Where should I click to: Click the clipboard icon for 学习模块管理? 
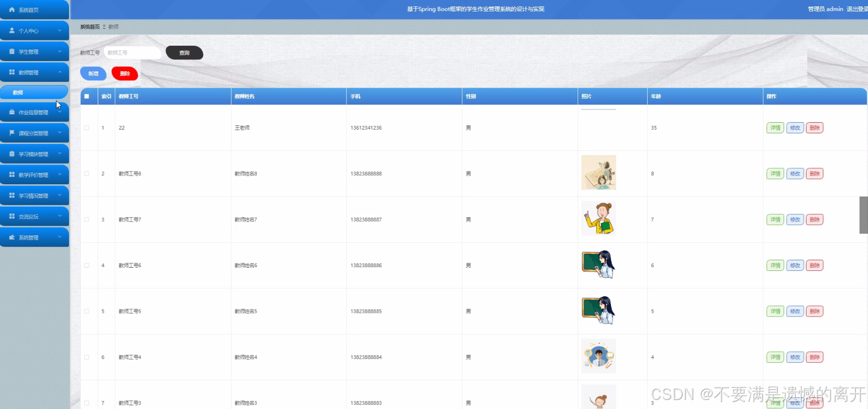coord(12,154)
